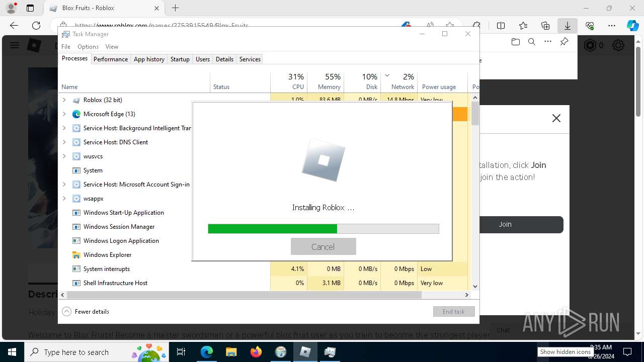Screen dimensions: 644x362
Task: Expand the wusvcs process row
Action: pyautogui.click(x=64, y=156)
